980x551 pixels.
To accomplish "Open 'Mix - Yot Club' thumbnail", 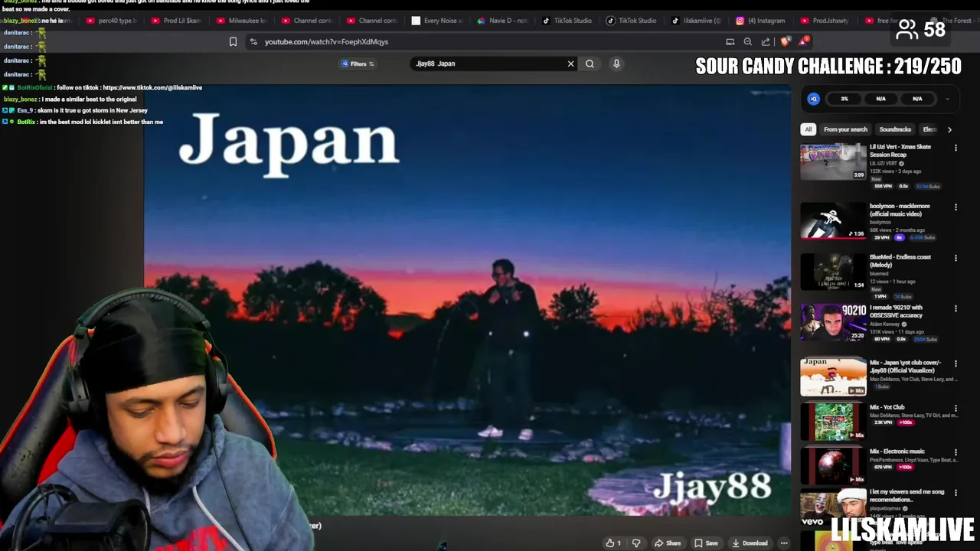I will click(833, 421).
